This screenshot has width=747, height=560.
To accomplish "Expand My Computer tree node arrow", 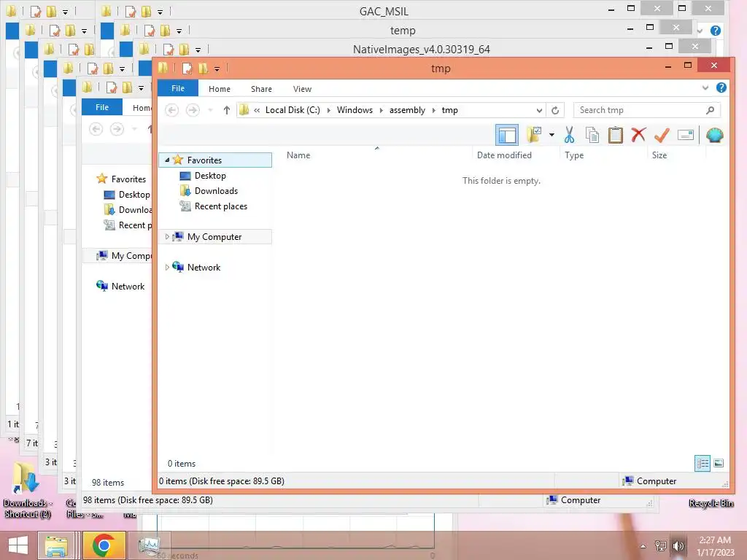I will coord(167,237).
